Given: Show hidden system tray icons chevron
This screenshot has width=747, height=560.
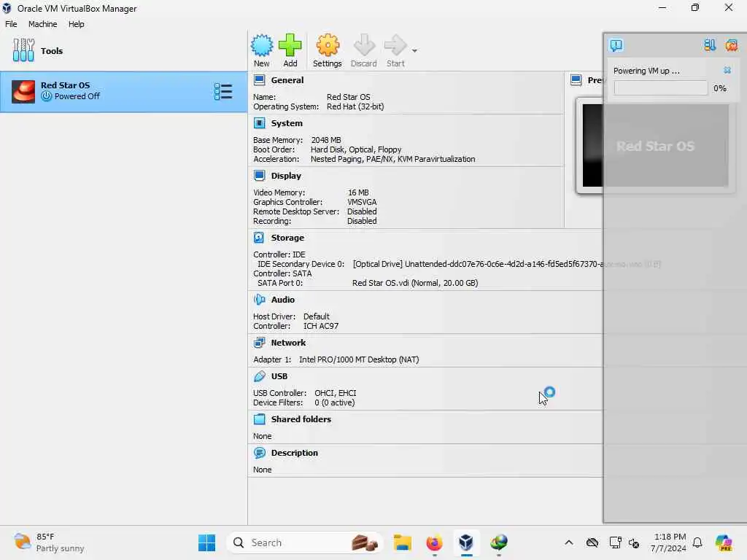Looking at the screenshot, I should point(569,542).
